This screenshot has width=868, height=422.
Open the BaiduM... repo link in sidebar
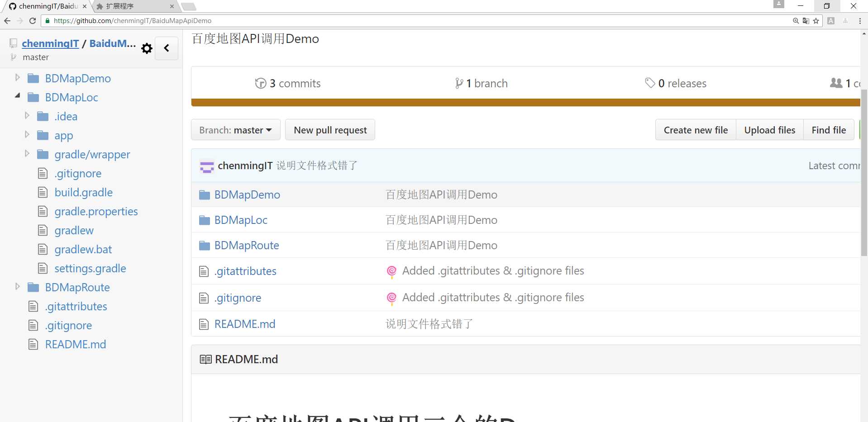click(112, 43)
